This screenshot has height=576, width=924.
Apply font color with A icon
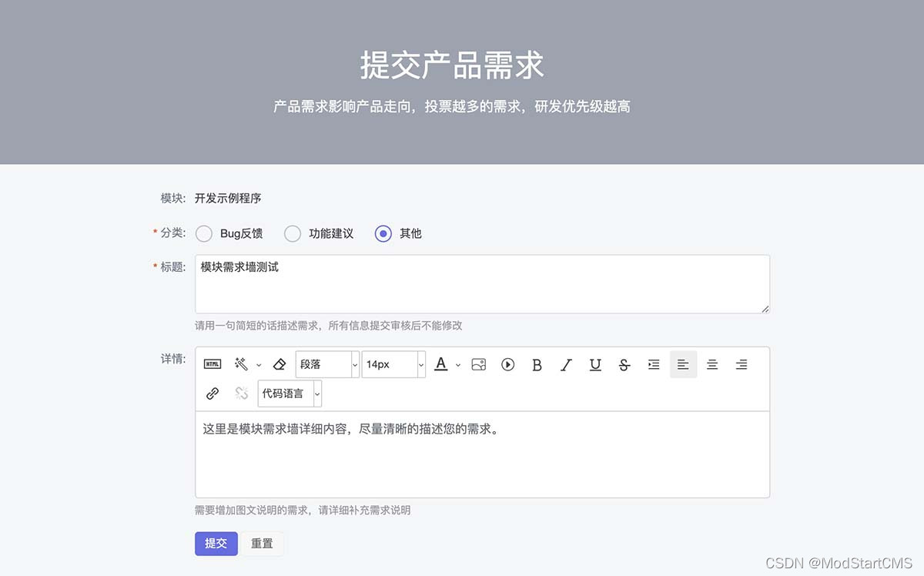(440, 364)
